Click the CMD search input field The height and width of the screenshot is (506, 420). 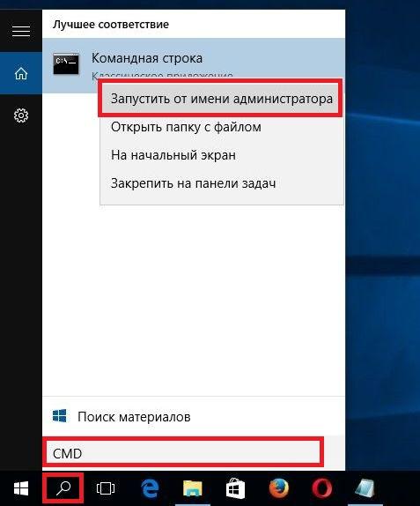tap(183, 453)
